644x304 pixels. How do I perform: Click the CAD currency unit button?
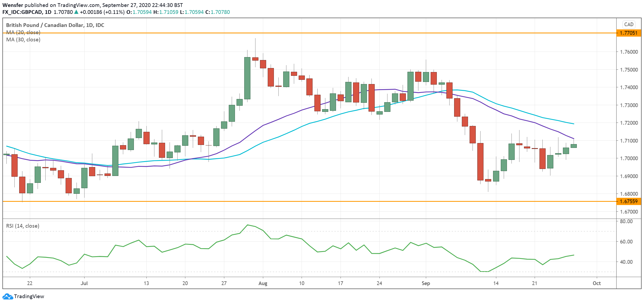pyautogui.click(x=629, y=24)
